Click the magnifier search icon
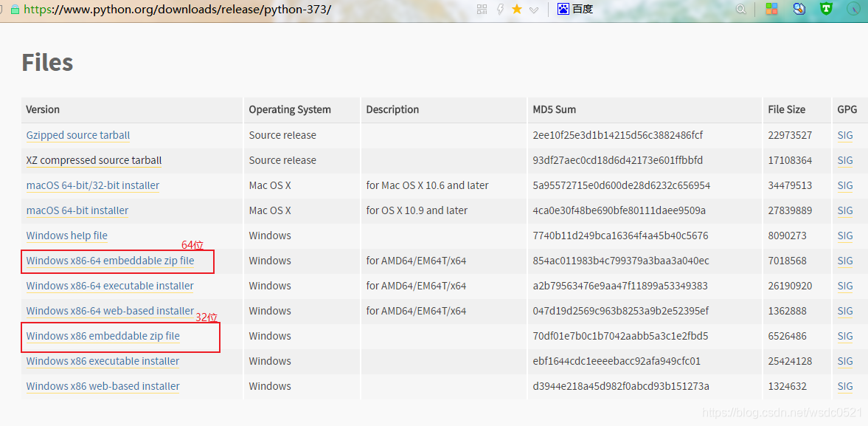868x426 pixels. pyautogui.click(x=740, y=9)
